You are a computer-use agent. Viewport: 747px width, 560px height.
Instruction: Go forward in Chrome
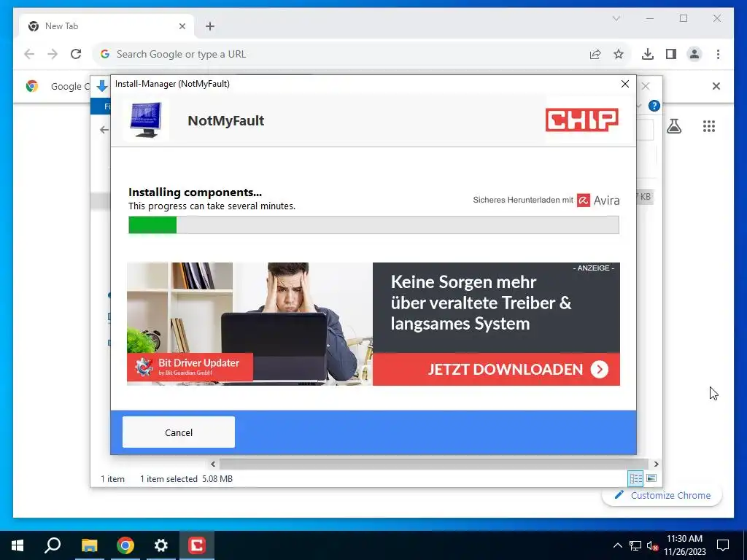[x=53, y=54]
